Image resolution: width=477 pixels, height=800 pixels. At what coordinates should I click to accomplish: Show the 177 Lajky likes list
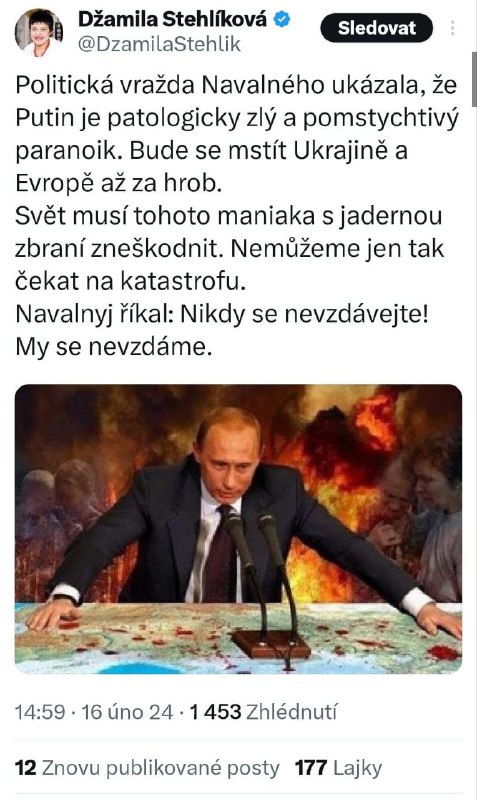pyautogui.click(x=338, y=768)
